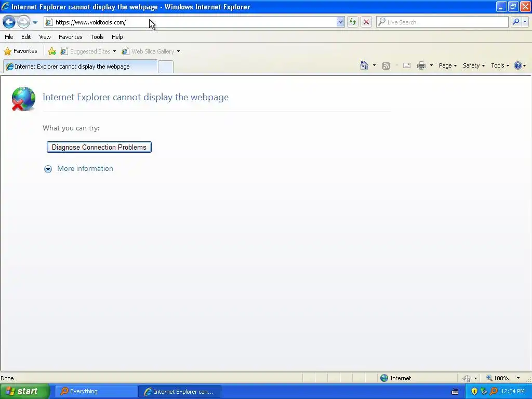Viewport: 532px width, 399px height.
Task: Expand the More information arrow icon
Action: click(x=48, y=169)
